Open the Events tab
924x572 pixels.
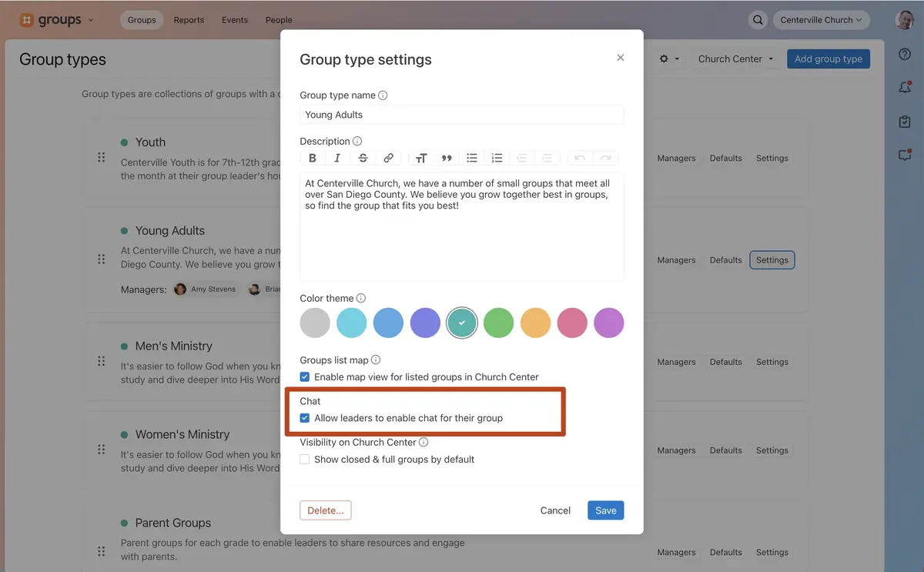tap(235, 20)
